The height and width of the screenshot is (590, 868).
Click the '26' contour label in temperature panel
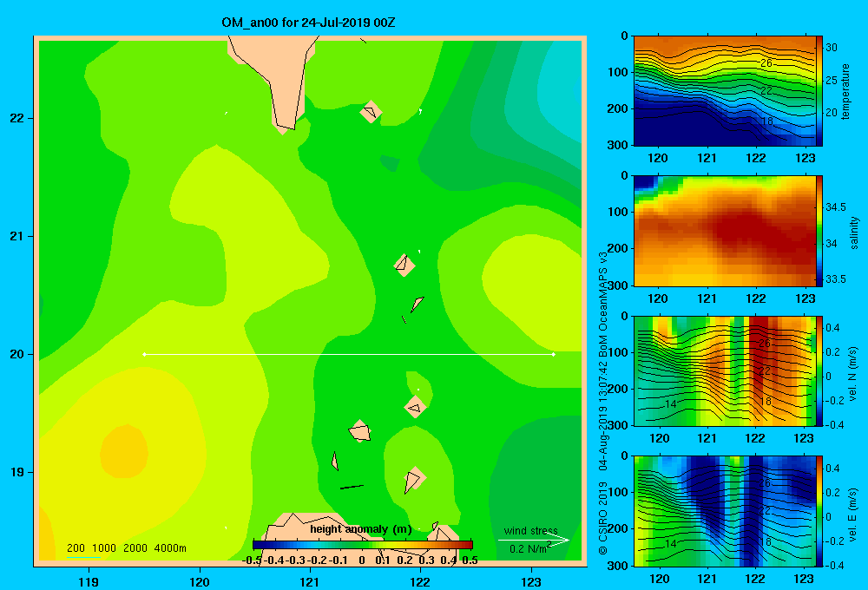click(766, 63)
